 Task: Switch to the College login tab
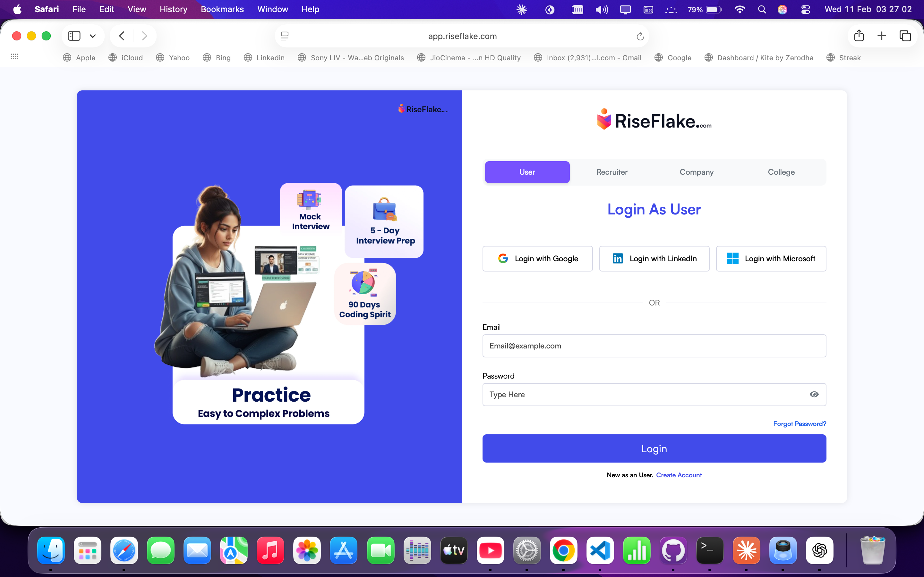pos(781,172)
